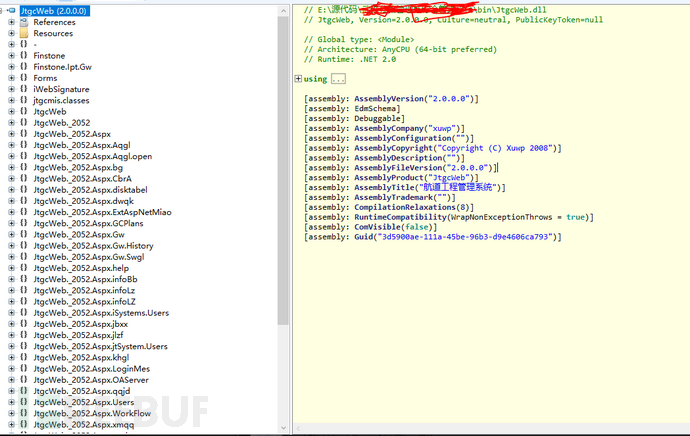Expand the JtgcWeb._2052.Aspx.Gw.History namespace
The height and width of the screenshot is (436, 690).
[11, 245]
